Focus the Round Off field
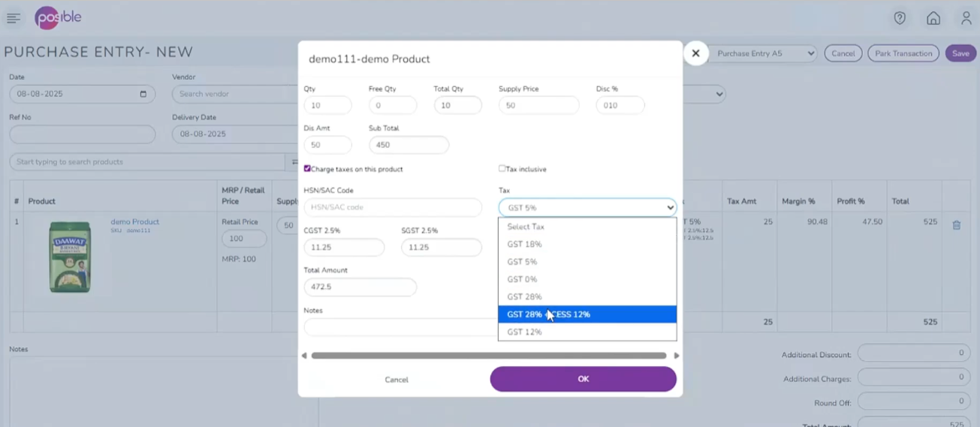The width and height of the screenshot is (980, 427). [x=914, y=401]
